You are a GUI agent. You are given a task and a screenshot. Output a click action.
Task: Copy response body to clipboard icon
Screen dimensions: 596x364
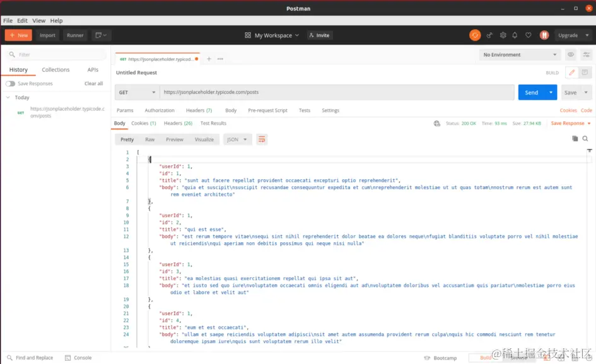[x=575, y=139]
